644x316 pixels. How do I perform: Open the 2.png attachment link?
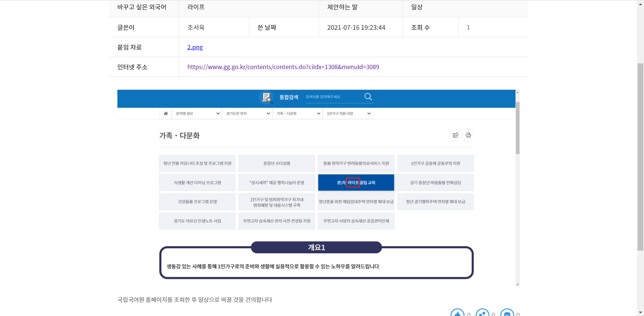pos(195,47)
